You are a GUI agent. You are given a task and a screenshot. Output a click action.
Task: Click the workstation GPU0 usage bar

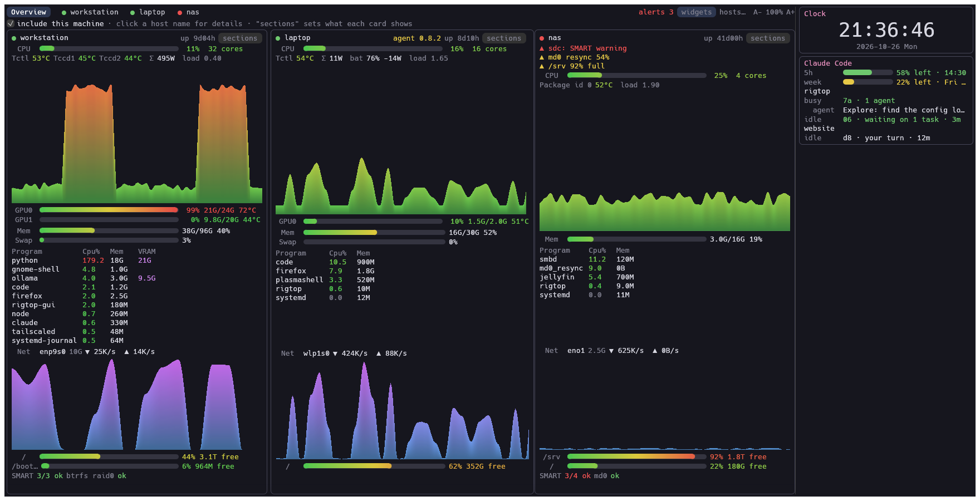point(109,210)
